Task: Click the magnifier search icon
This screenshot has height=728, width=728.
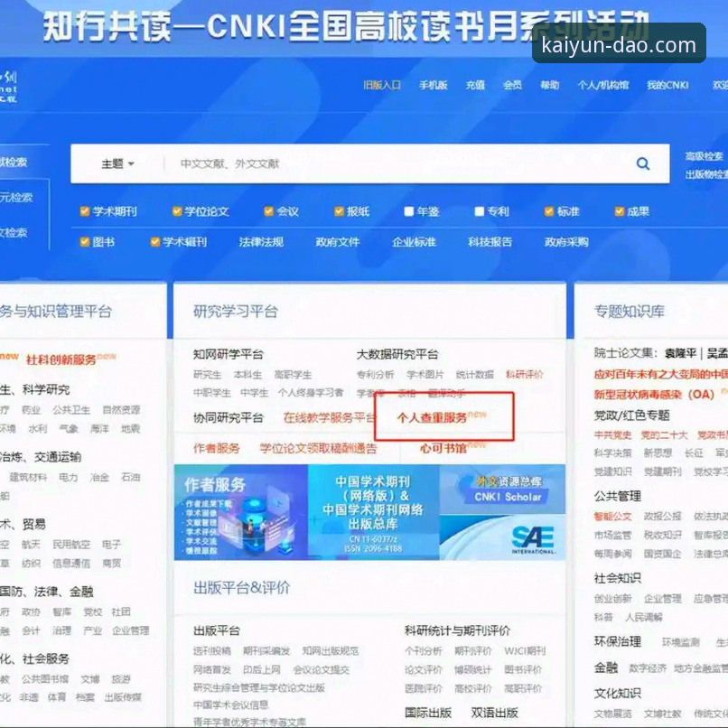Action: click(x=642, y=163)
